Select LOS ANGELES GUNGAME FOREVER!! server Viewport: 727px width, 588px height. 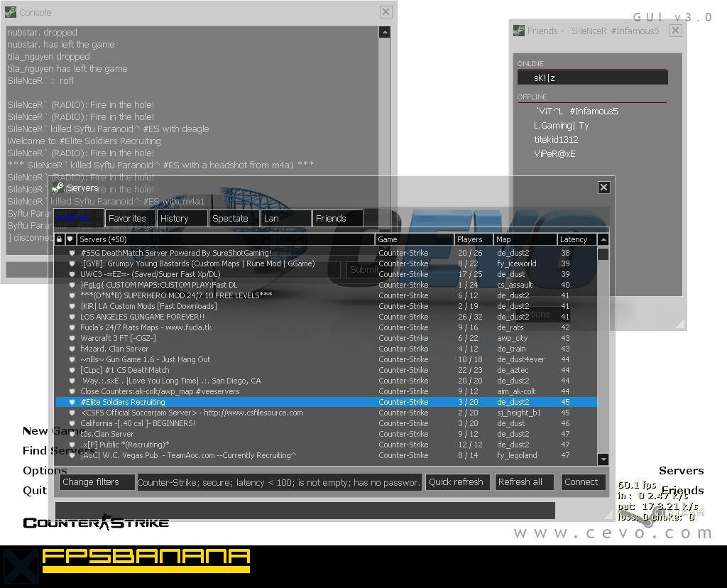(327, 317)
